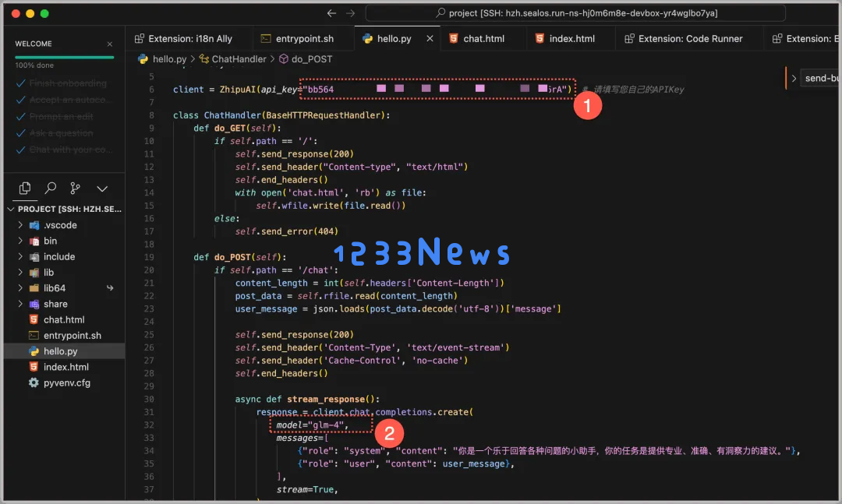
Task: Toggle the 'Finish onboarding' check item
Action: (62, 83)
